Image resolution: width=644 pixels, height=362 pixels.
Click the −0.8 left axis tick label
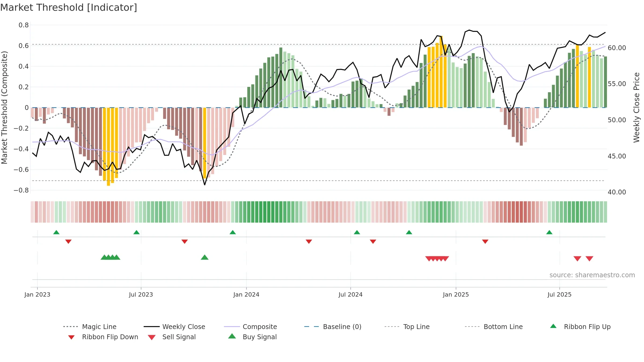pyautogui.click(x=21, y=190)
